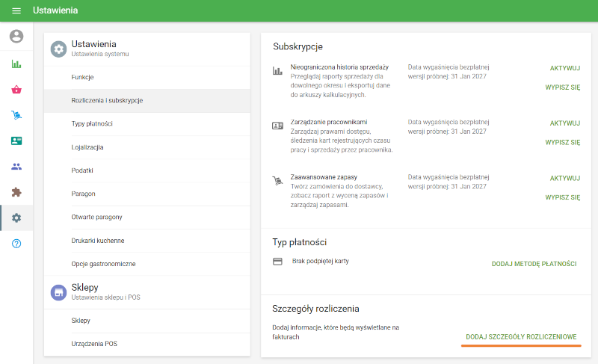Viewport: 598px width, 364px height.
Task: Open the hamburger navigation menu
Action: [16, 11]
